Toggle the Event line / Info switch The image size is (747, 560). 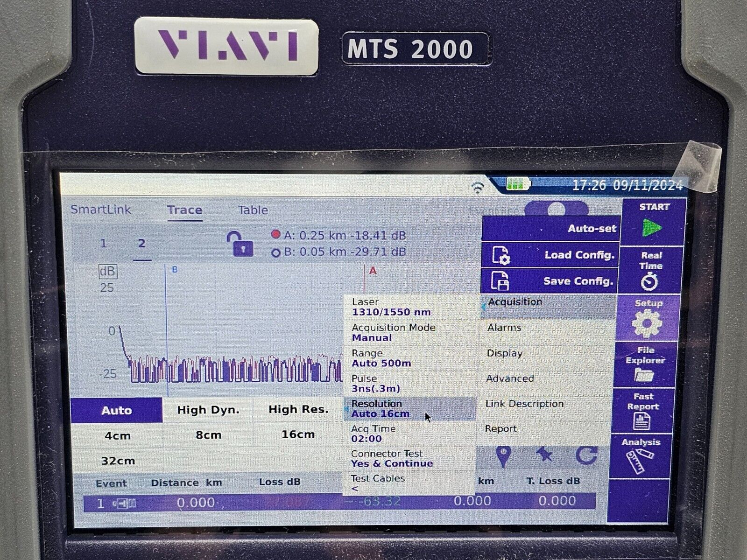point(556,210)
